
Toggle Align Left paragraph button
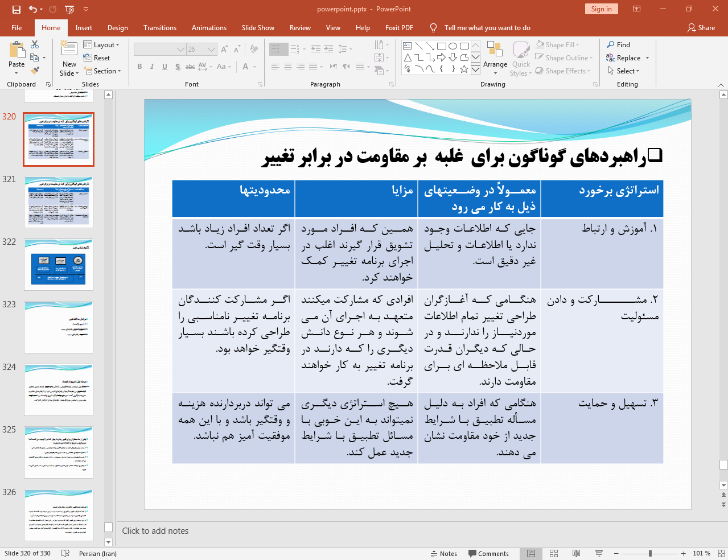click(275, 67)
